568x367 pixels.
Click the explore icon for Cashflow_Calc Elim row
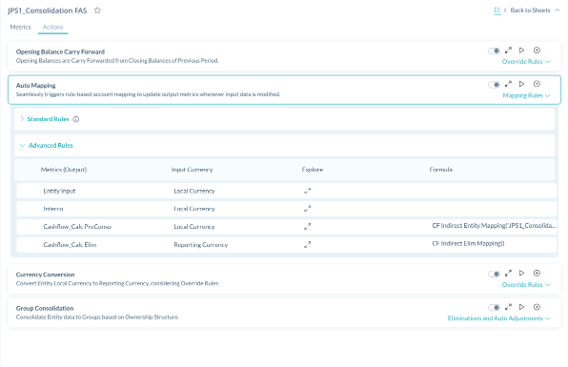click(x=307, y=245)
